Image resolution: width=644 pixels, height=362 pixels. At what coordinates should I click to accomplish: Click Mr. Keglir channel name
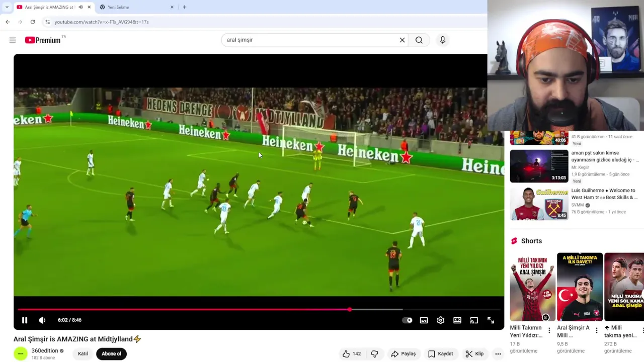point(580,167)
